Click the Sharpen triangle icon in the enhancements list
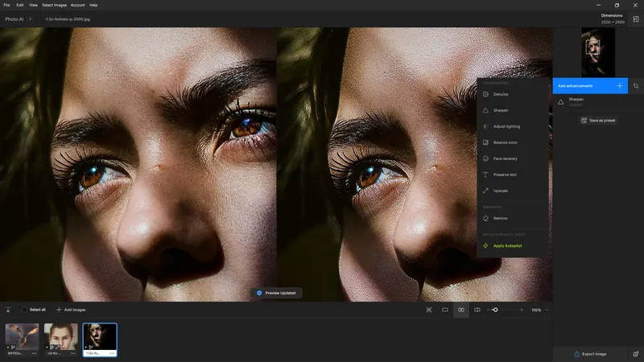 click(x=560, y=102)
